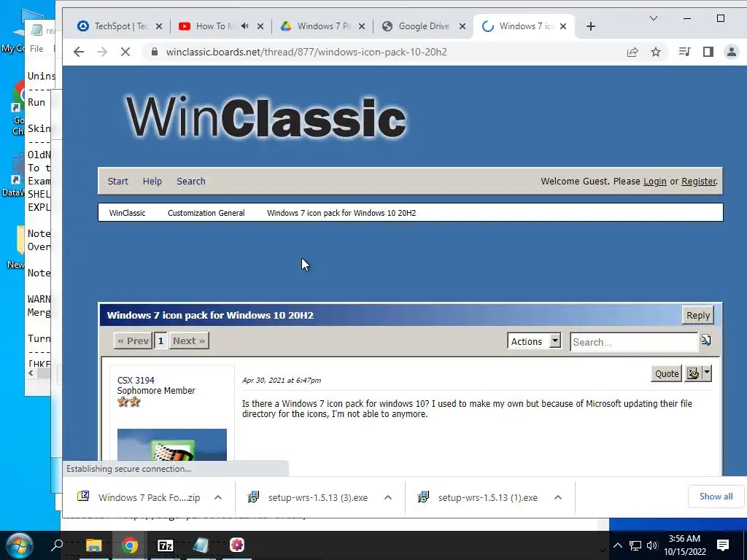The image size is (747, 560).
Task: Expand options for Windows 7 Pack zip download
Action: (x=218, y=497)
